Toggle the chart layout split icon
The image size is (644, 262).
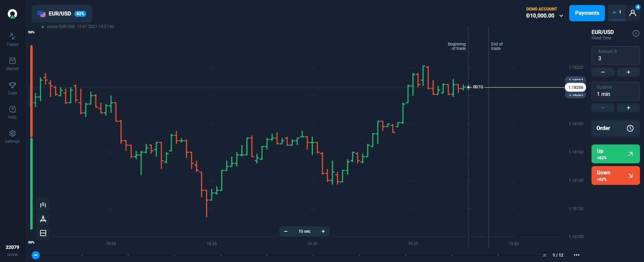[x=43, y=233]
